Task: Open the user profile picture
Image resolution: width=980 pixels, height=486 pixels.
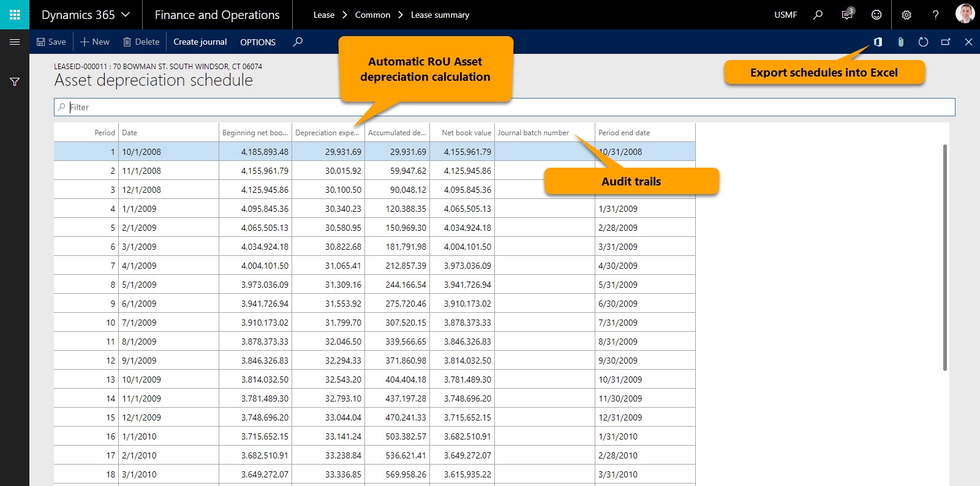Action: [x=965, y=13]
